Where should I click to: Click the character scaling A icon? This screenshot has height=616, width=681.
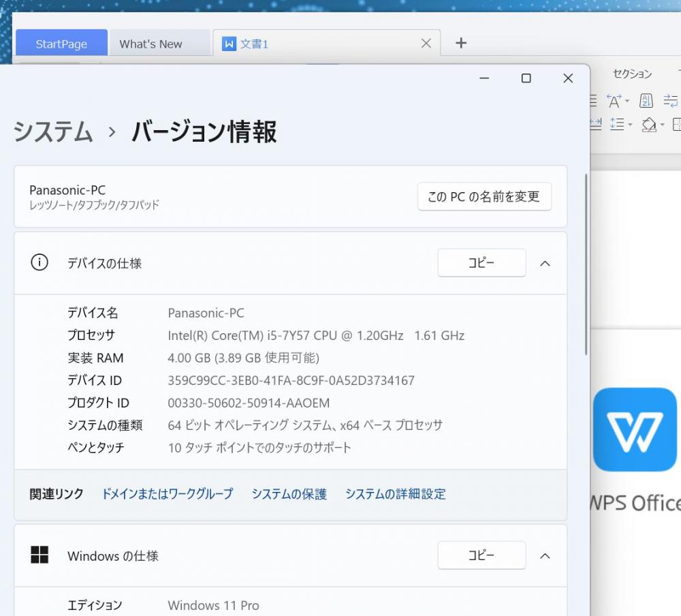(614, 101)
